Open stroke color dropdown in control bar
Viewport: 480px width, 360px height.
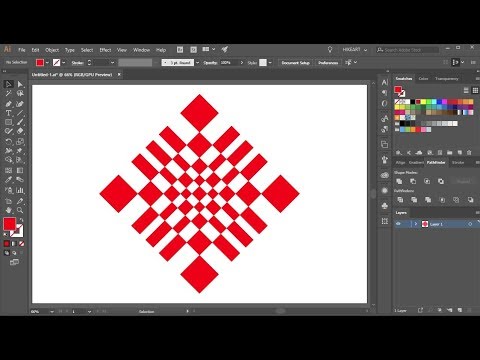[64, 62]
